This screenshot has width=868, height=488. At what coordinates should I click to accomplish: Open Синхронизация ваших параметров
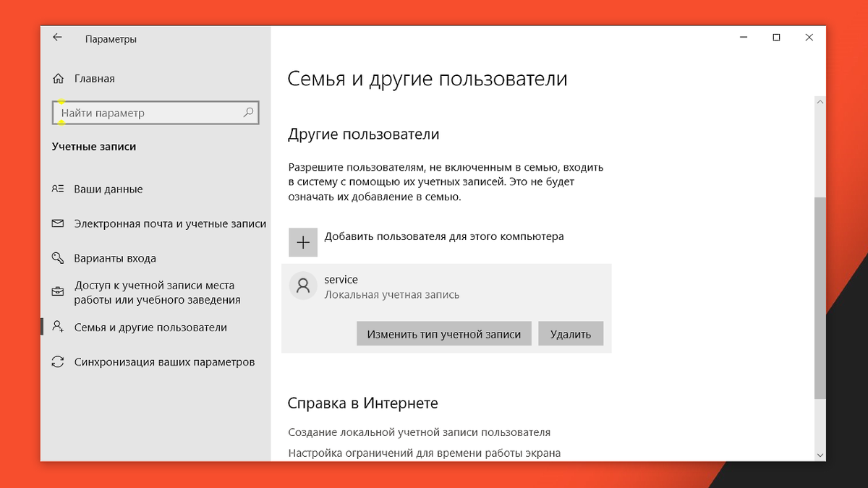coord(164,361)
